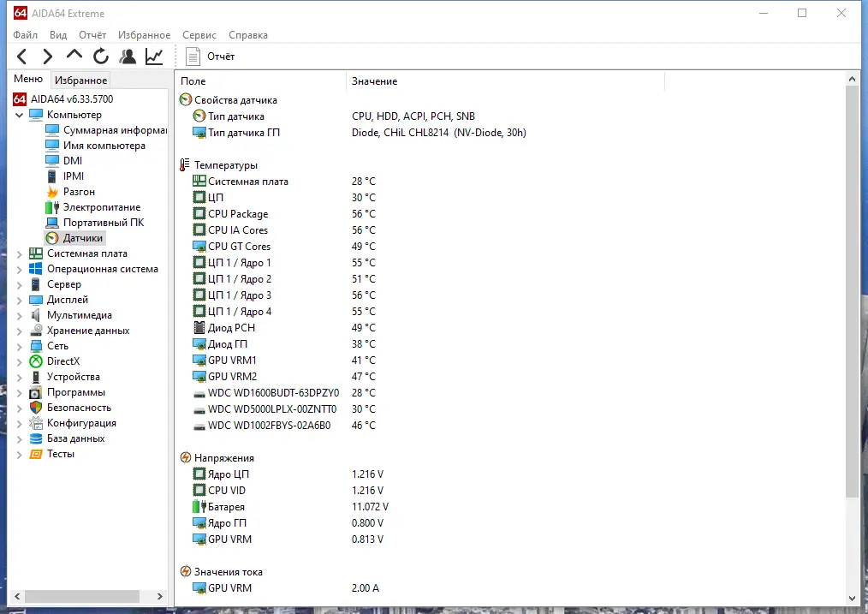This screenshot has width=868, height=614.
Task: Open the Справка menu
Action: [248, 35]
